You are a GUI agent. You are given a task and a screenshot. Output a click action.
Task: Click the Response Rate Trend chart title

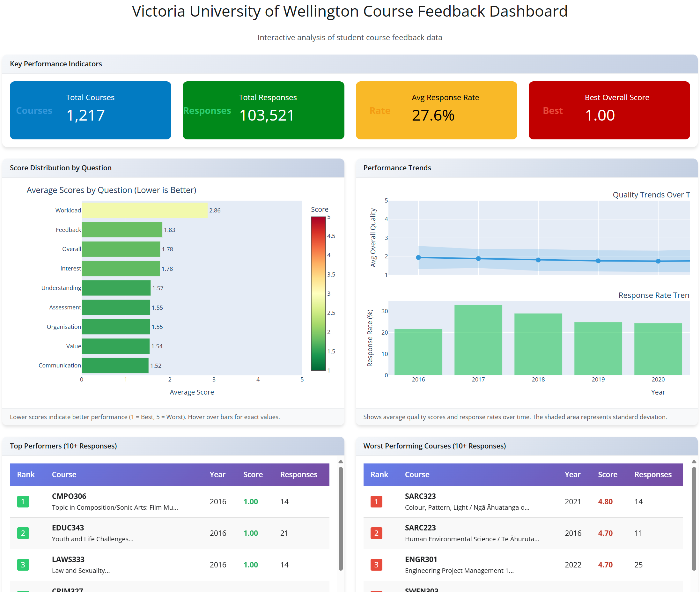tap(654, 295)
